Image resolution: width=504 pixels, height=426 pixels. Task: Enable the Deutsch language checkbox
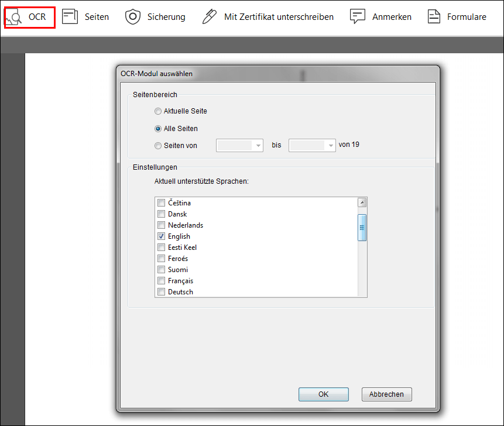tap(161, 291)
